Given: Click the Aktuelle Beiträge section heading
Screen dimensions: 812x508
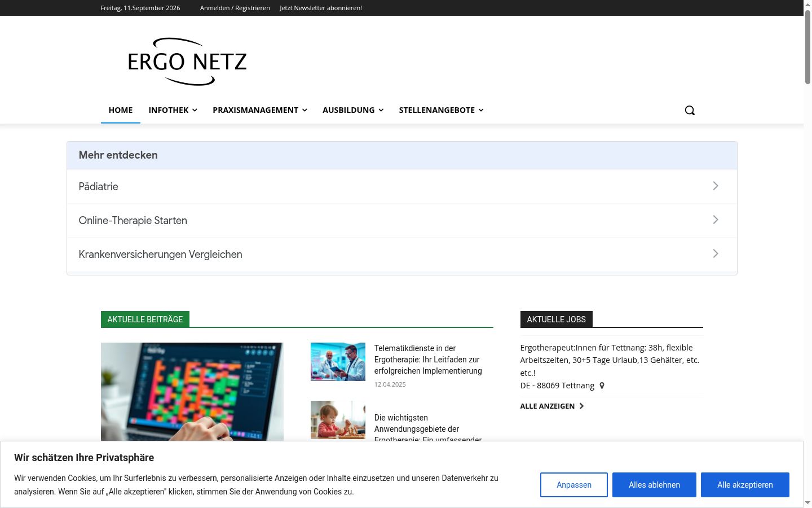Looking at the screenshot, I should [145, 319].
